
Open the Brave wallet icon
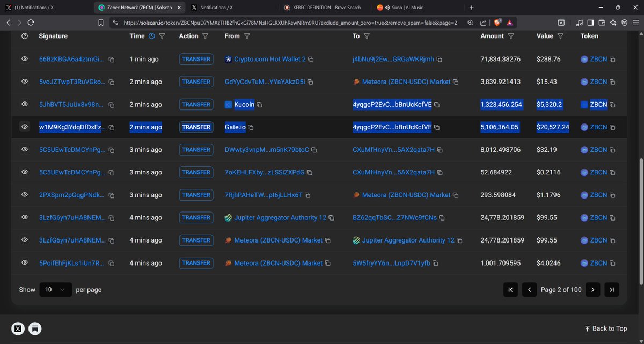[x=602, y=23]
